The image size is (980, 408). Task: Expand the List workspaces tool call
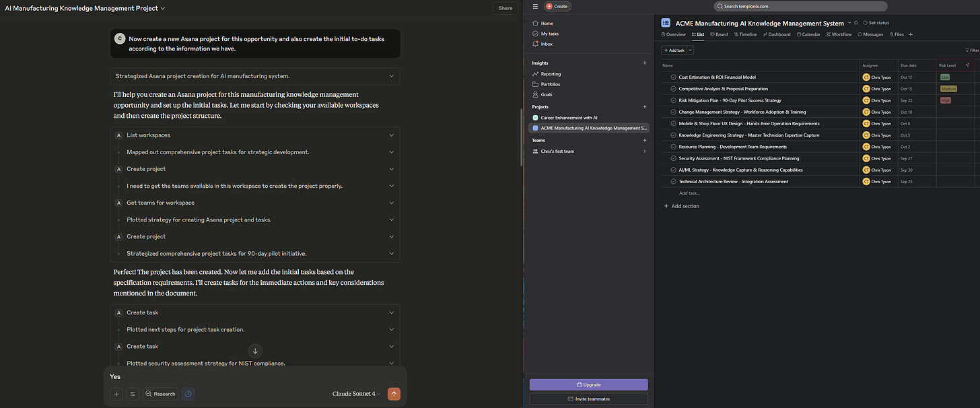pos(255,135)
